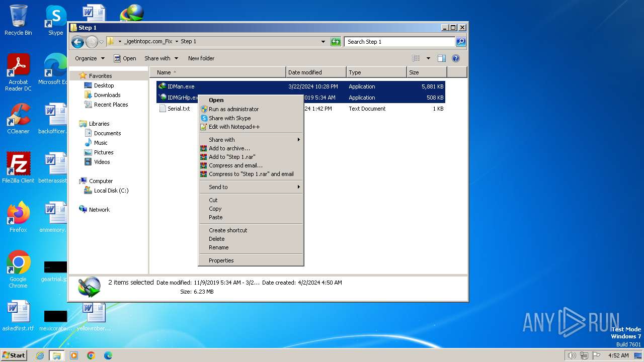644x362 pixels.
Task: Open the view options dropdown arrow
Action: (x=428, y=58)
